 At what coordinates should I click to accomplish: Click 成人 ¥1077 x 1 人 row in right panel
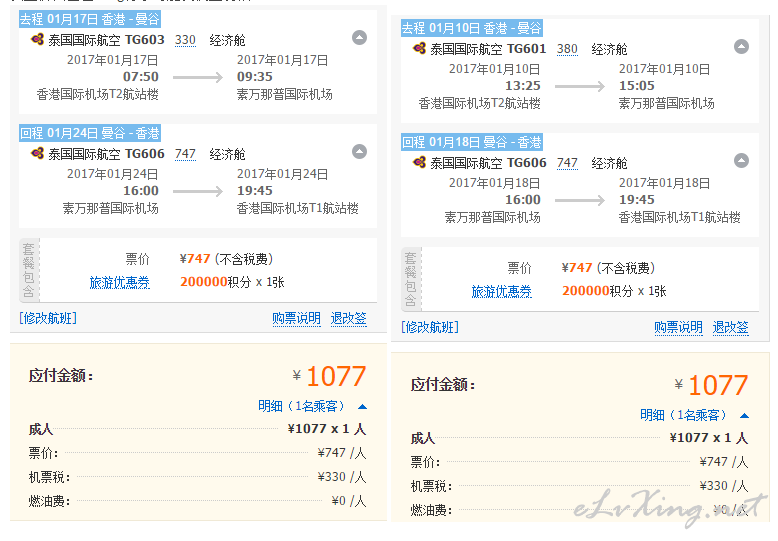click(580, 438)
